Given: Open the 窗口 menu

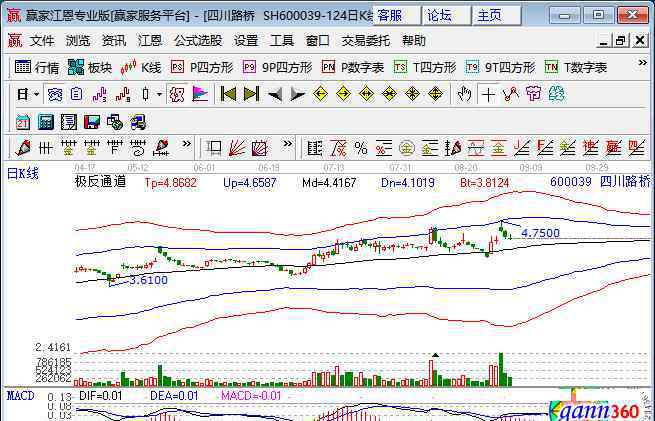Looking at the screenshot, I should tap(317, 41).
